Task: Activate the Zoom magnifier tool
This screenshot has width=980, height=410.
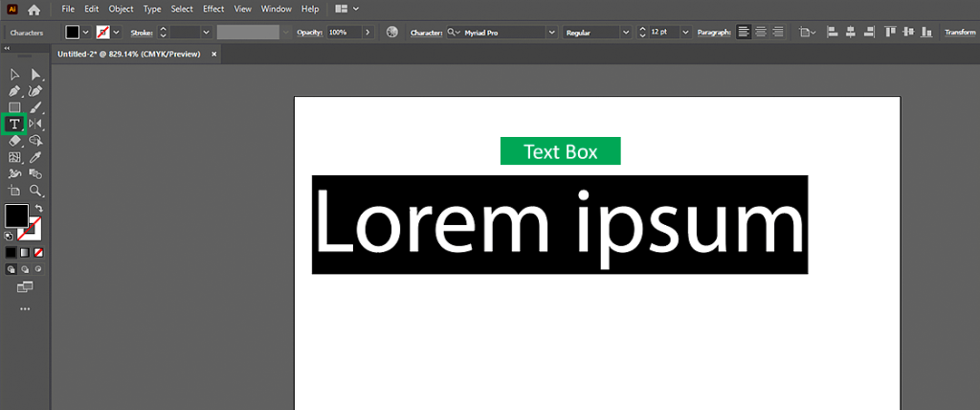Action: coord(35,190)
